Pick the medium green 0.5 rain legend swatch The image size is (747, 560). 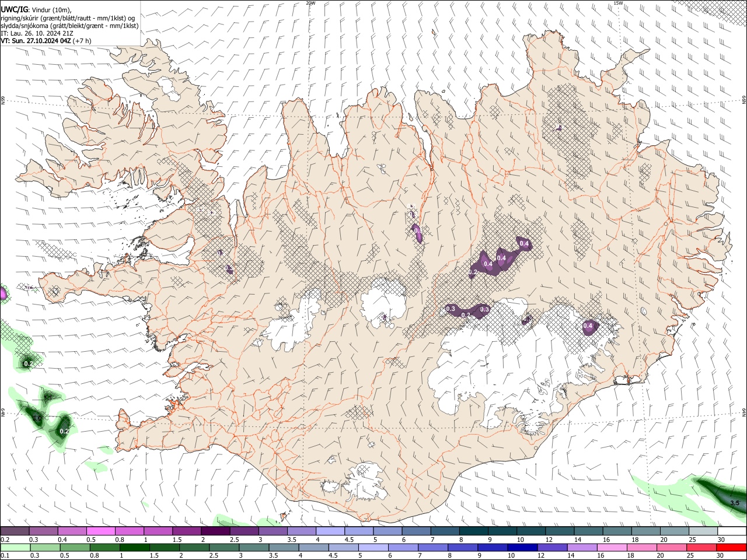pyautogui.click(x=75, y=547)
